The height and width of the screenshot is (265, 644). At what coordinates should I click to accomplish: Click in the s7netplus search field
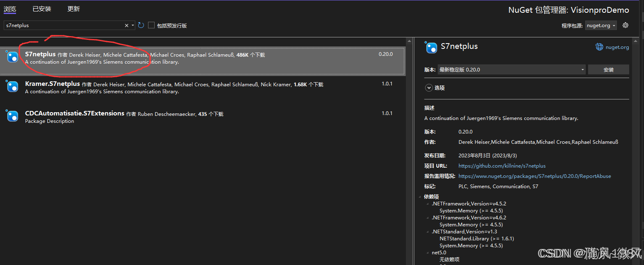pyautogui.click(x=64, y=25)
